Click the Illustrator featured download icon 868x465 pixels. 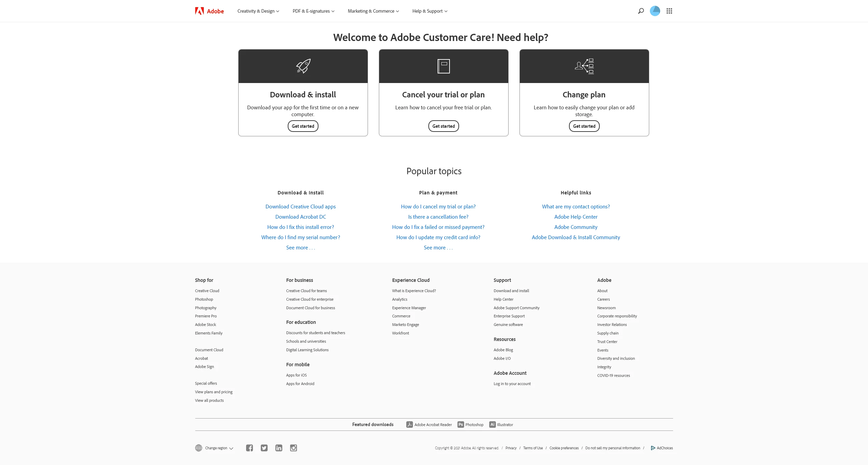coord(492,425)
